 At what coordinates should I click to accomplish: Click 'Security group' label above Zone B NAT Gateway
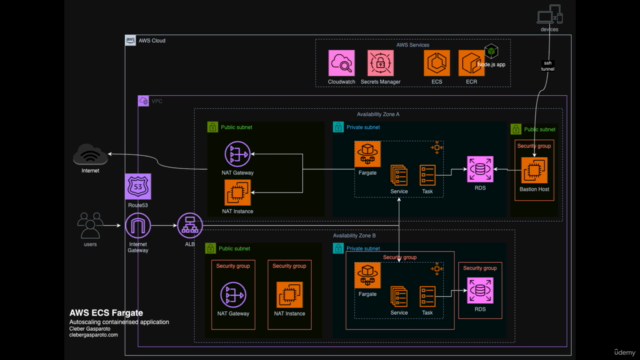[x=233, y=266]
